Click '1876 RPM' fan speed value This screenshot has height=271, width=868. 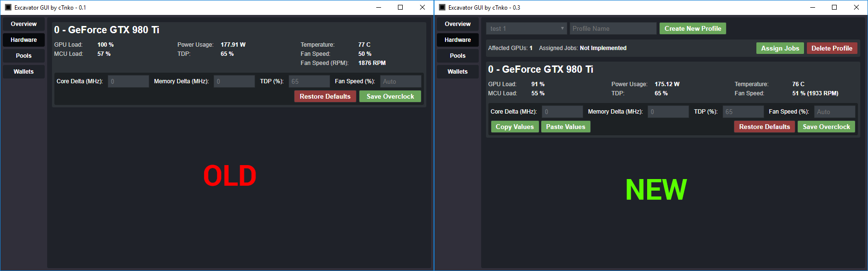[372, 63]
